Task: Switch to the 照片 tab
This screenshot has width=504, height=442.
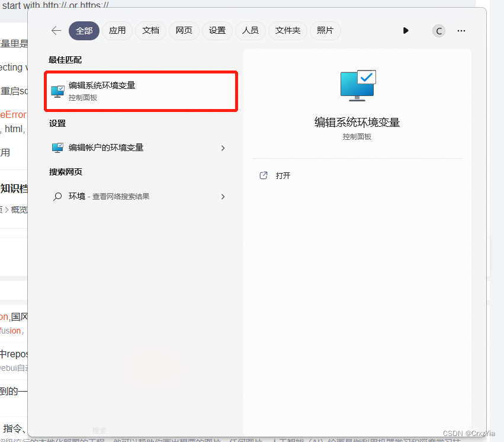Action: [325, 31]
